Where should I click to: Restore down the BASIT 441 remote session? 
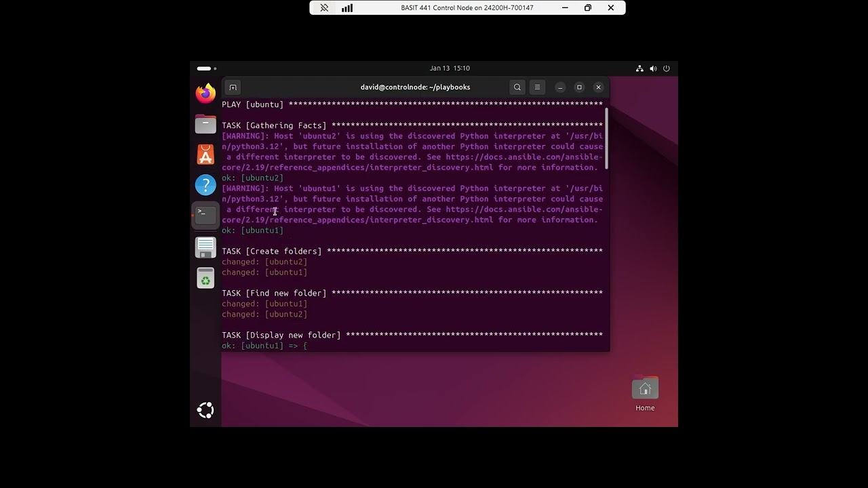tap(588, 8)
